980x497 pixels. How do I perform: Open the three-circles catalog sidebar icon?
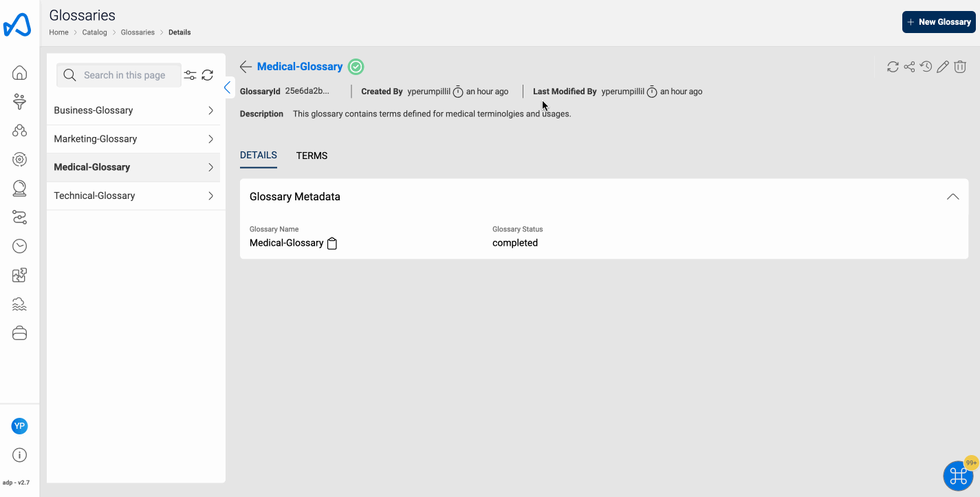[20, 131]
